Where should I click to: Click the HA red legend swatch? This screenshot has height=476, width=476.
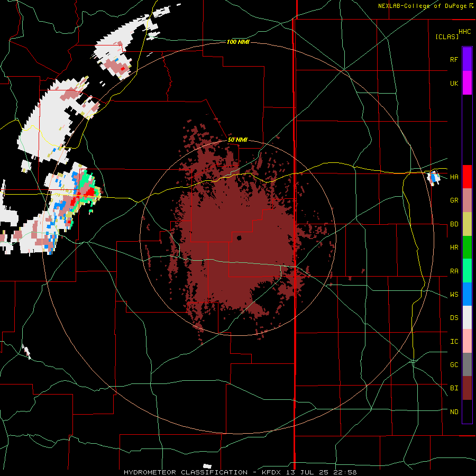[467, 177]
